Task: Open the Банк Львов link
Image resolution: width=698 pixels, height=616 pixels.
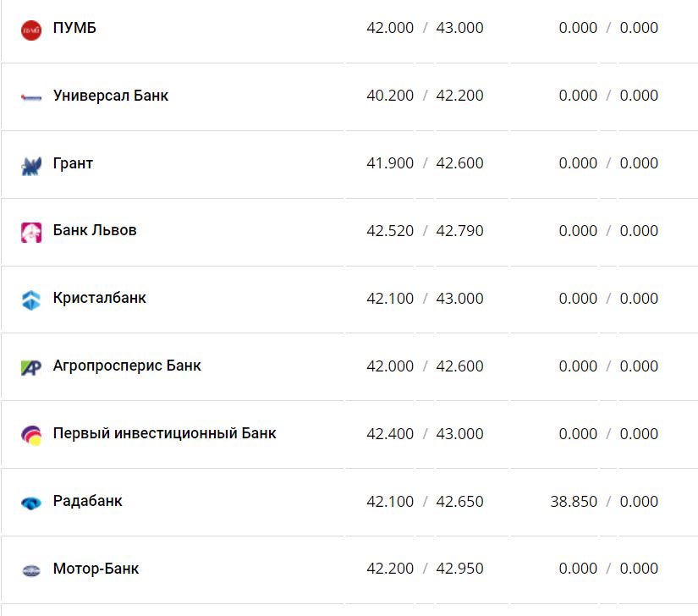Action: click(x=95, y=230)
